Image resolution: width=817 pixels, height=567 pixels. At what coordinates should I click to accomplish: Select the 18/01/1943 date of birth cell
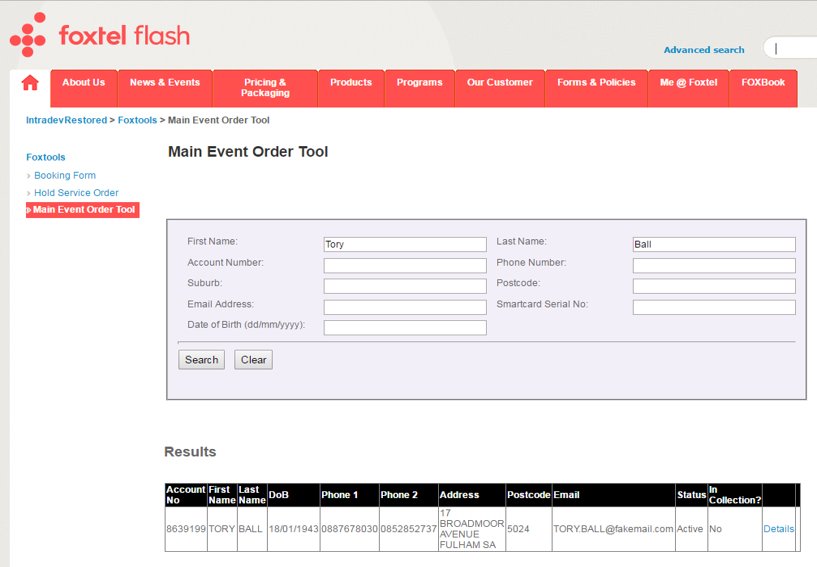point(293,529)
